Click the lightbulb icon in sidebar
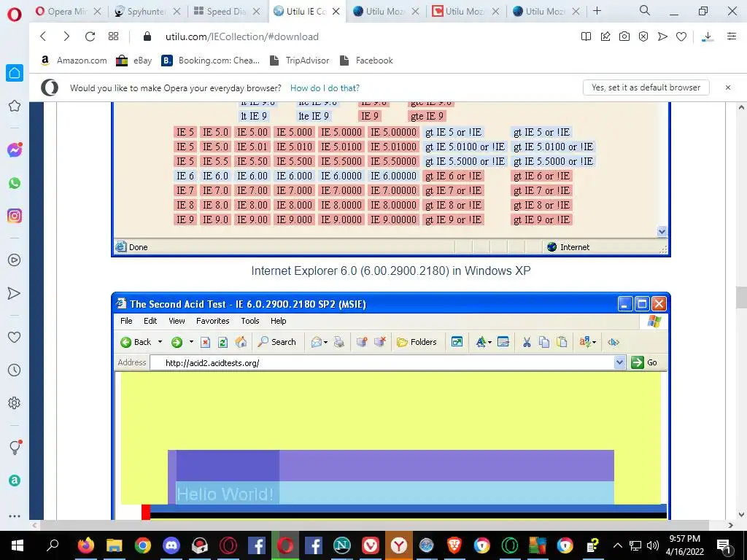Viewport: 747px width, 560px height. (15, 447)
